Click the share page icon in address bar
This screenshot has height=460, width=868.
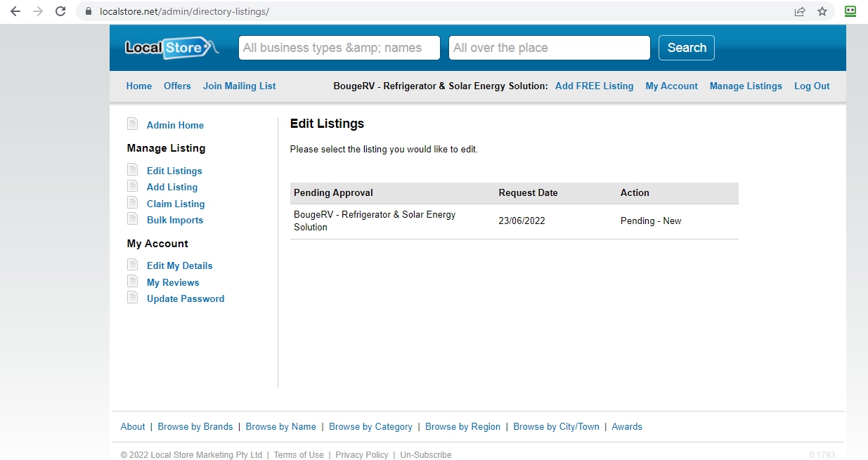[x=800, y=11]
